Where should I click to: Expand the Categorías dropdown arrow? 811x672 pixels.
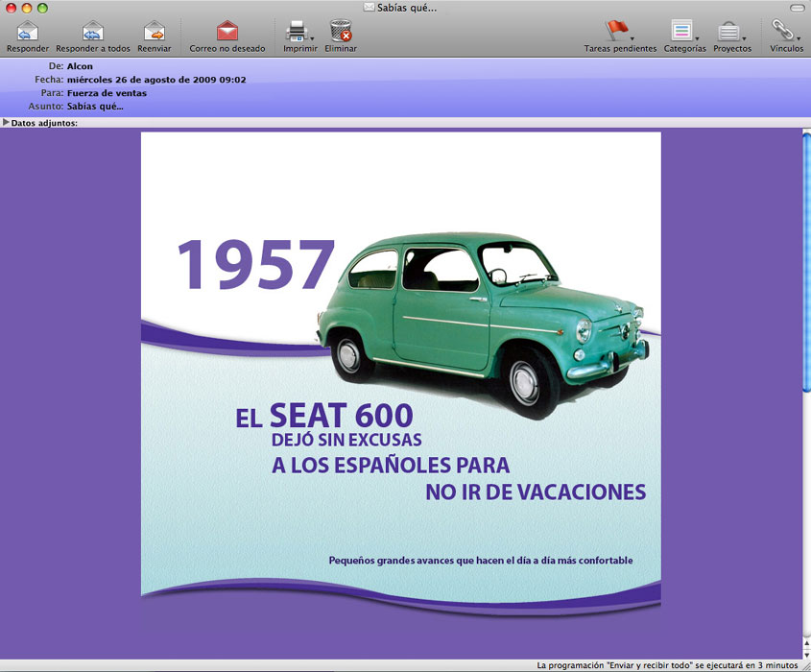[x=697, y=38]
